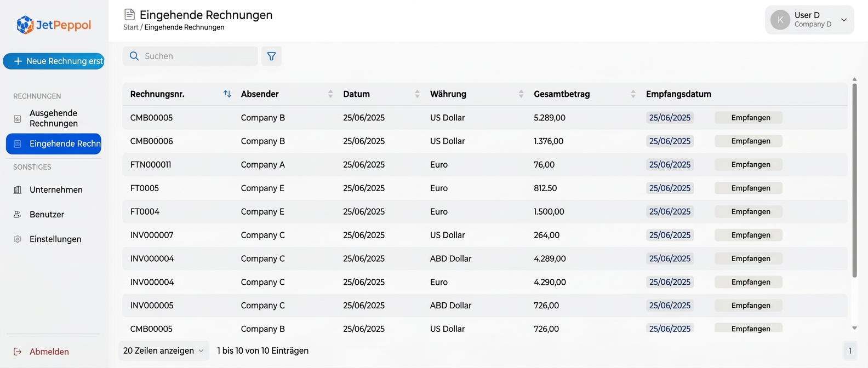This screenshot has height=368, width=868.
Task: Click the received date badge for FT0004
Action: (x=670, y=211)
